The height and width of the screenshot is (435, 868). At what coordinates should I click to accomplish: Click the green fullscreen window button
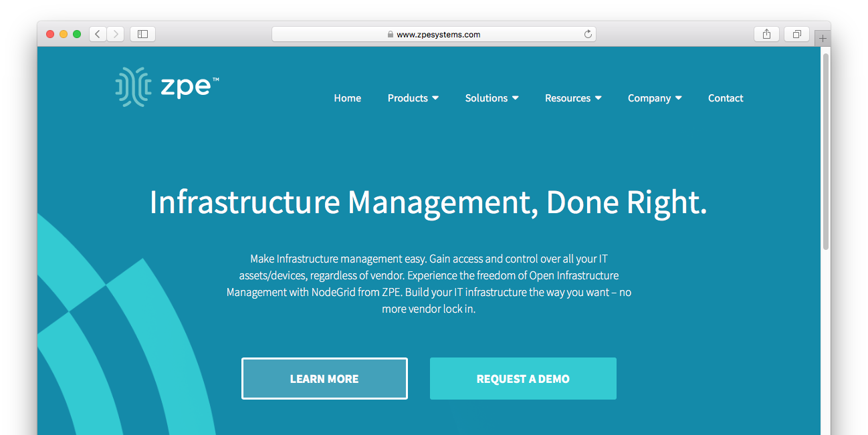[x=77, y=34]
